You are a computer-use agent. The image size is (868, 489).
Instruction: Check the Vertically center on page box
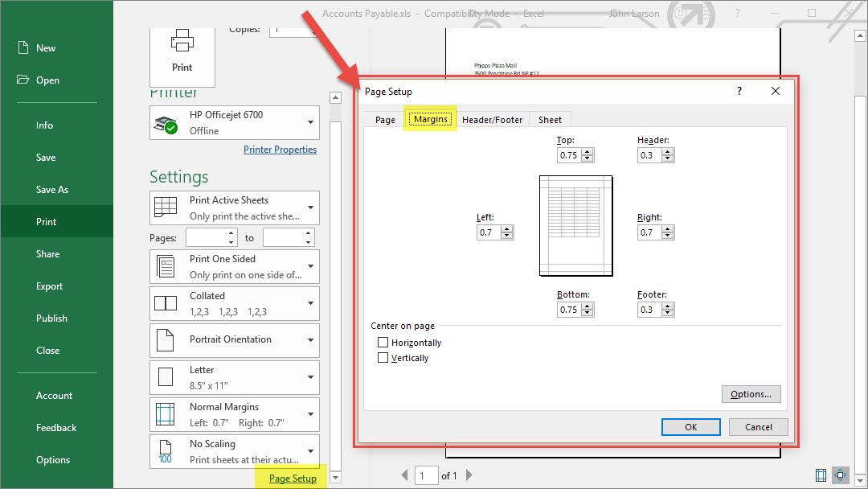pos(383,358)
